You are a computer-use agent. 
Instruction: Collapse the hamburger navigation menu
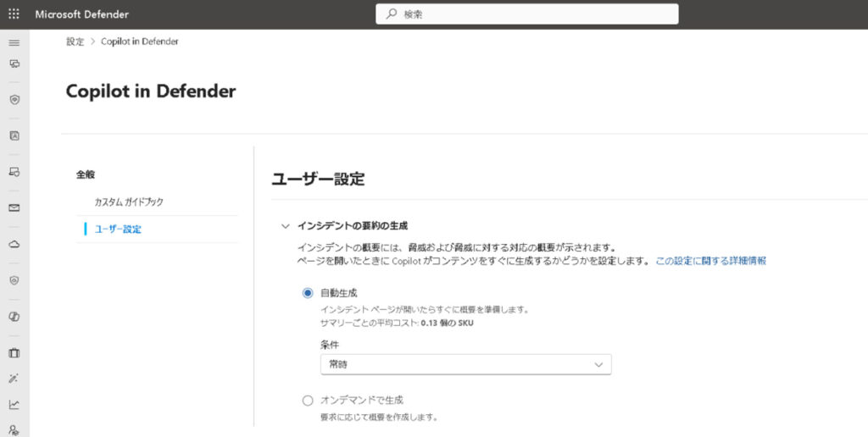(x=14, y=42)
